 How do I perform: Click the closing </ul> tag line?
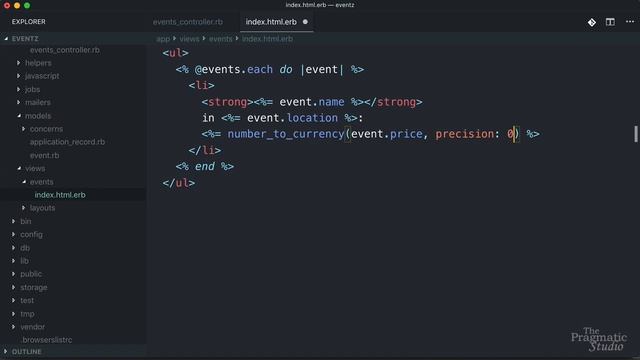pos(179,183)
